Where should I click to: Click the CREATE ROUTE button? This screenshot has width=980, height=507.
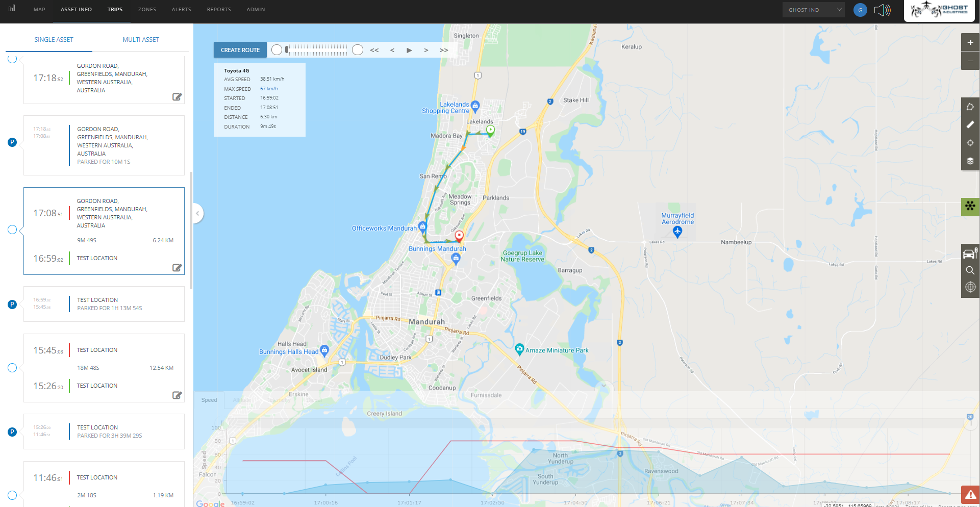pyautogui.click(x=240, y=50)
